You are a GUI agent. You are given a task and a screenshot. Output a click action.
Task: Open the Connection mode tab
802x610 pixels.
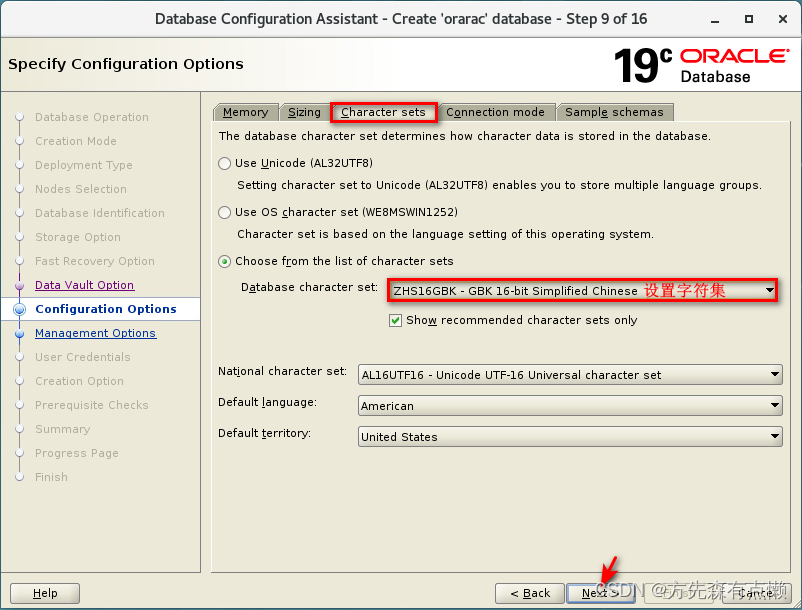click(x=495, y=112)
